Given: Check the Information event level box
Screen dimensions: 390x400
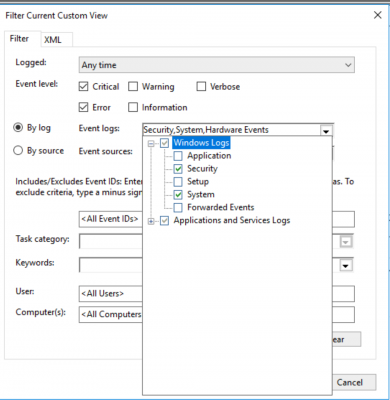Looking at the screenshot, I should [133, 107].
